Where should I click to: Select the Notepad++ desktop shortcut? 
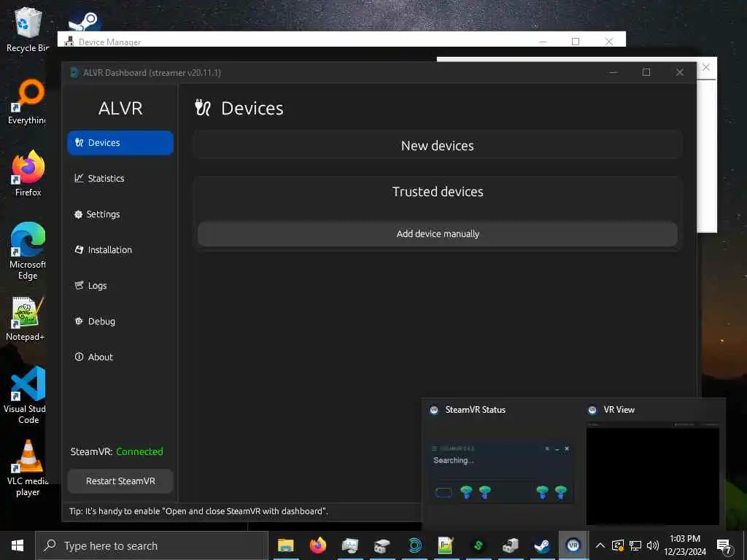[26, 319]
